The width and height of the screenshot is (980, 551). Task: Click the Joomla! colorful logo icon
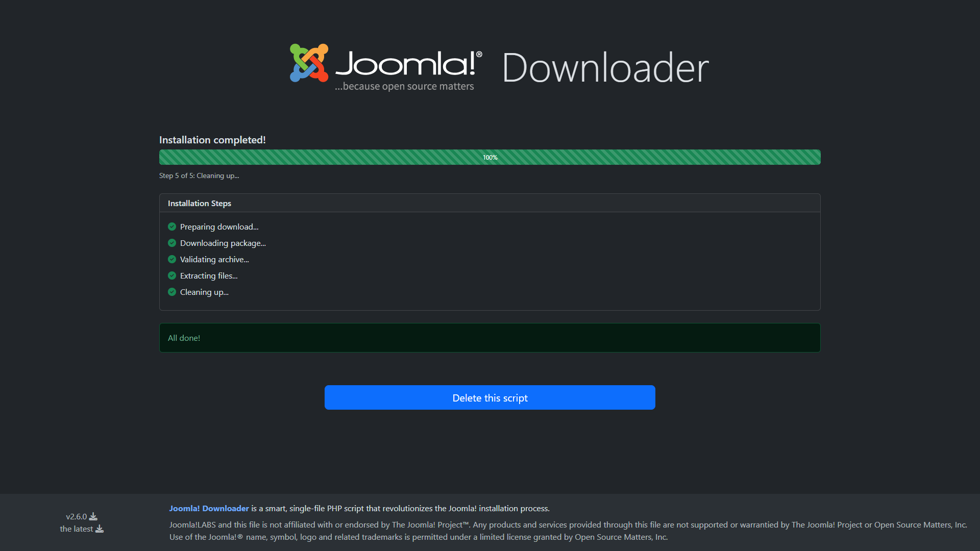pyautogui.click(x=309, y=63)
